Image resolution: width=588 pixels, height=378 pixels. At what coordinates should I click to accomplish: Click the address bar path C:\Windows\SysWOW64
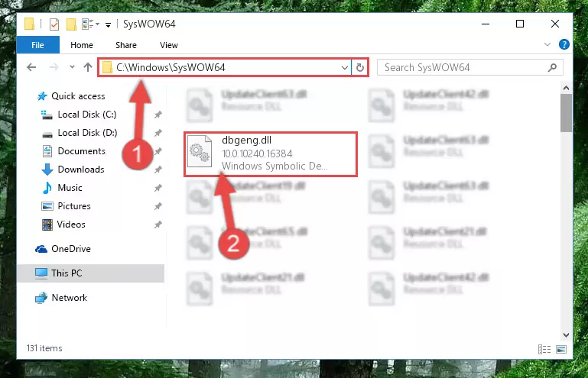[171, 67]
